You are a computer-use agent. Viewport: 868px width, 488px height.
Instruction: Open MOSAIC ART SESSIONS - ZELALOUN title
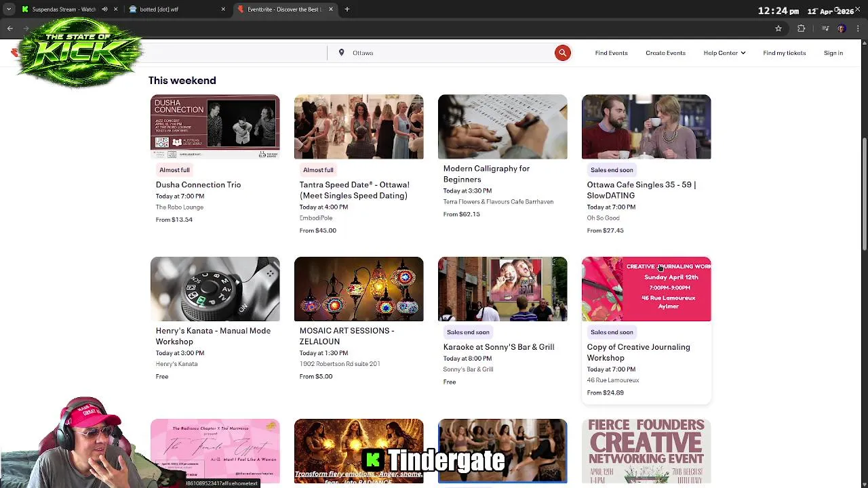click(347, 336)
